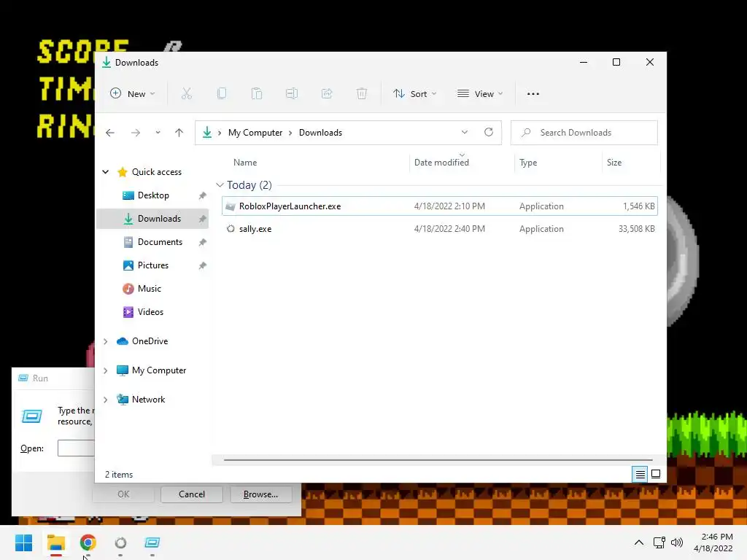Go up one folder level

[179, 133]
